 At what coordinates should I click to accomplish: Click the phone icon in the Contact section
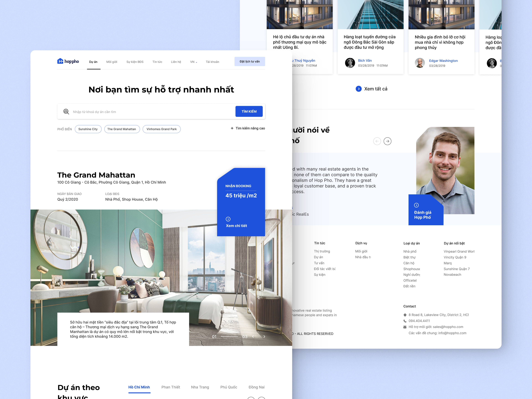[x=405, y=321]
